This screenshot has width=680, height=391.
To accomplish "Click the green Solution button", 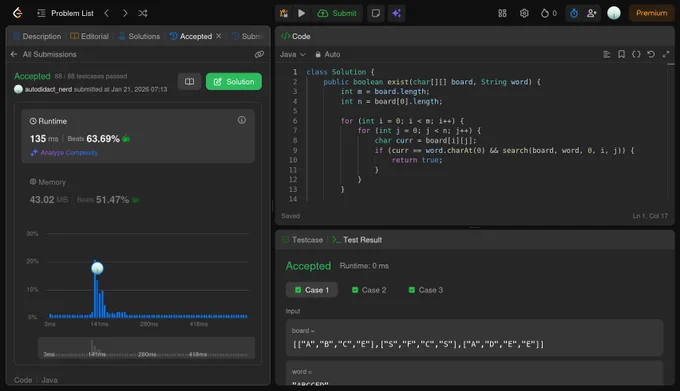I will 234,81.
